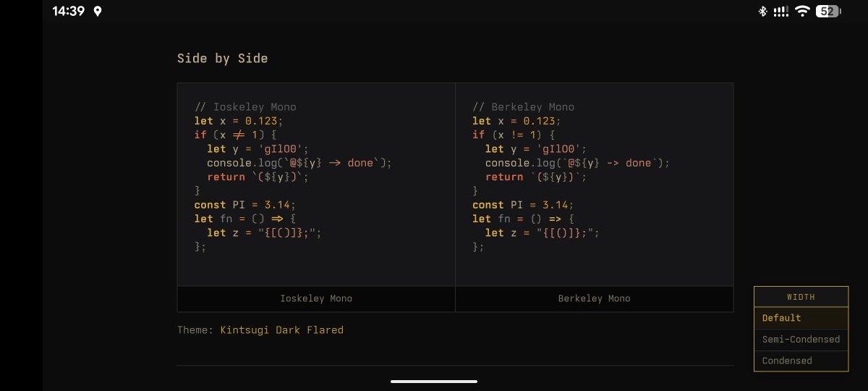Tap the home indicator bar
The width and height of the screenshot is (868, 391).
pyautogui.click(x=434, y=381)
